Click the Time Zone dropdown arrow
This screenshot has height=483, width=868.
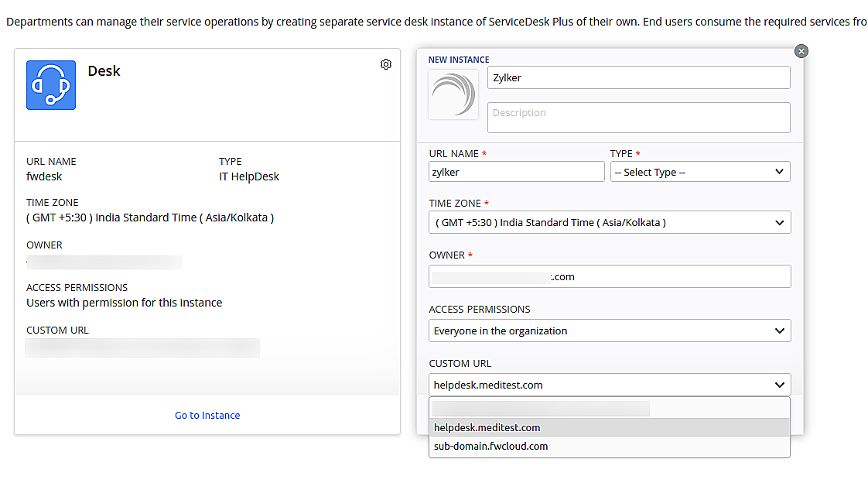click(x=781, y=222)
